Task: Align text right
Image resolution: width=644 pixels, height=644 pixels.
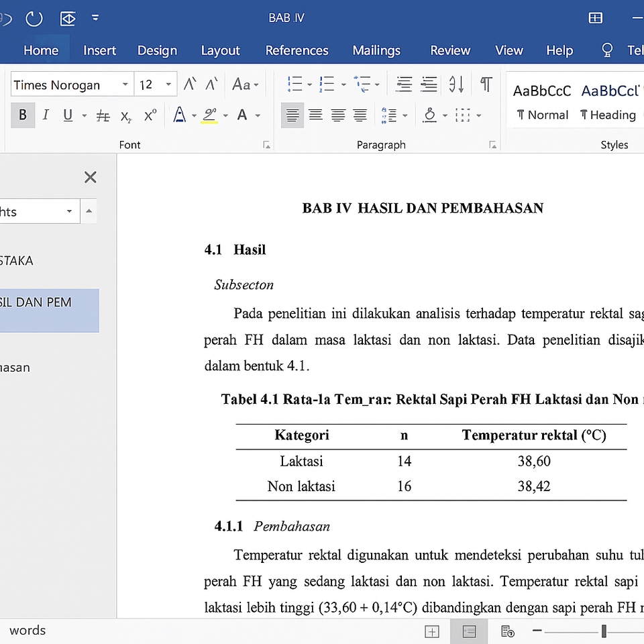Action: tap(338, 115)
